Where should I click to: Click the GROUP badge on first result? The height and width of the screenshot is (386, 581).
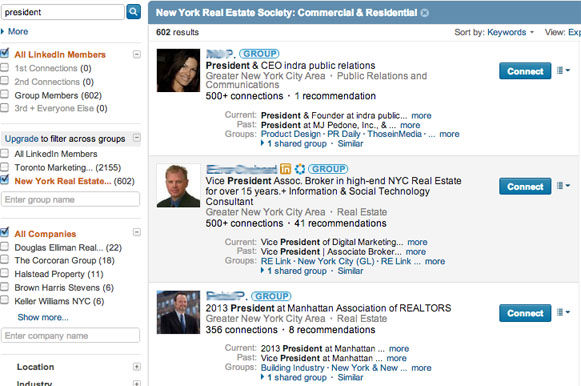point(259,54)
